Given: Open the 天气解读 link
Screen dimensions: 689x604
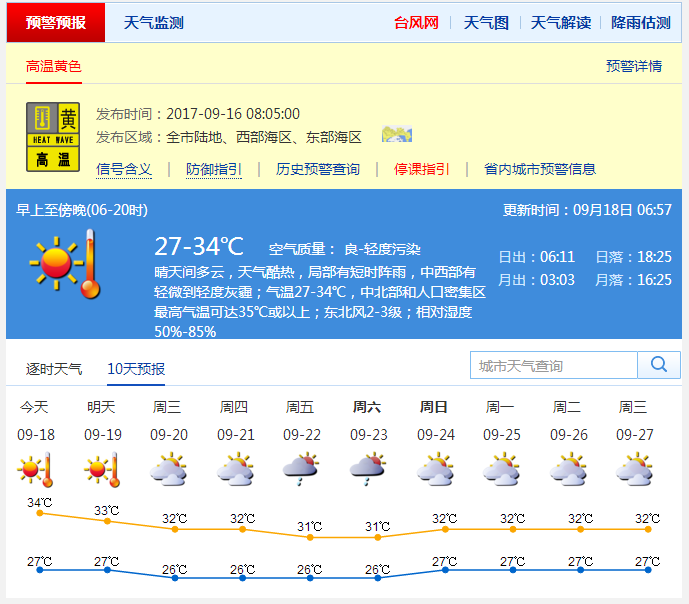Looking at the screenshot, I should (561, 22).
